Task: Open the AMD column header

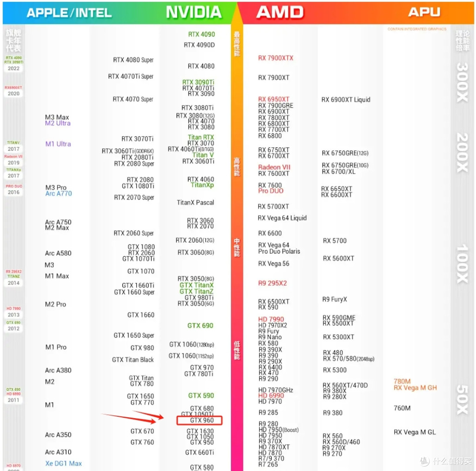Action: pos(280,12)
